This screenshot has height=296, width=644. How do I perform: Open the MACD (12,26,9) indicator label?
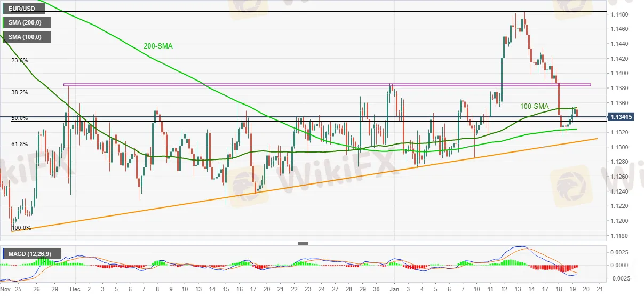pos(31,253)
